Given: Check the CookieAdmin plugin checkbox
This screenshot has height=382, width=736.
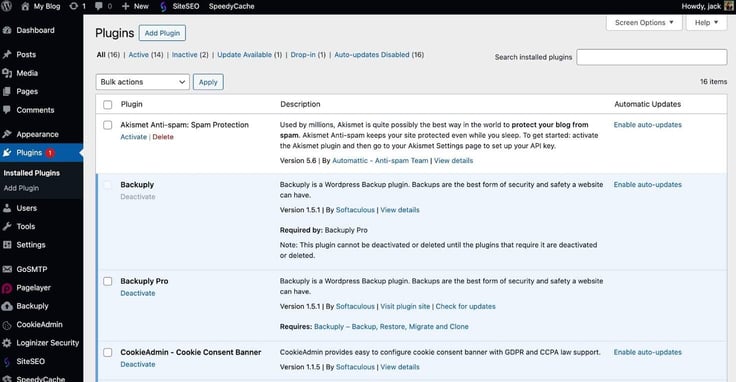Looking at the screenshot, I should tap(107, 352).
